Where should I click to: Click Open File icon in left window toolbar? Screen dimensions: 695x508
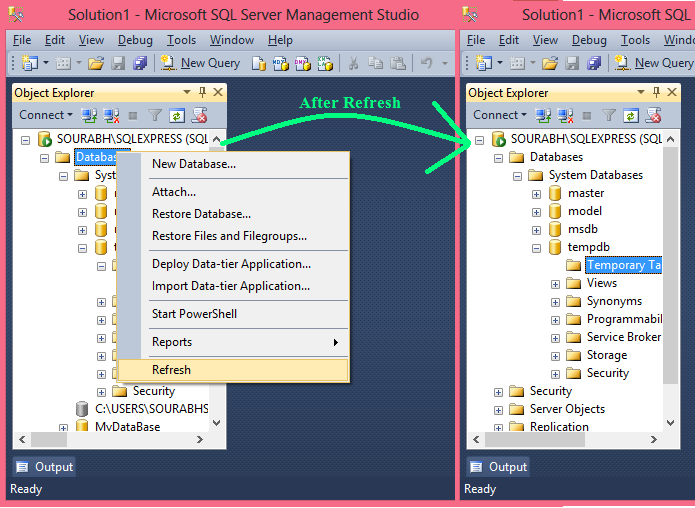[96, 63]
